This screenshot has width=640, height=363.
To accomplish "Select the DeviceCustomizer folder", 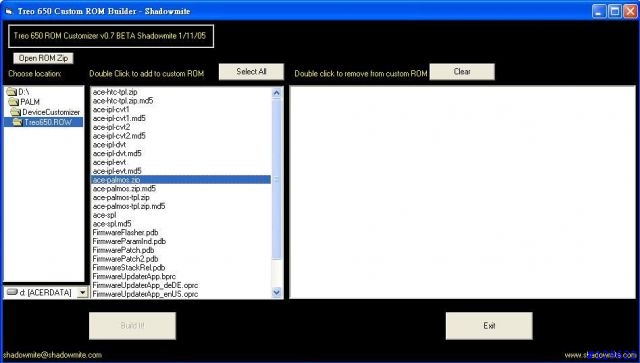I will (x=51, y=112).
